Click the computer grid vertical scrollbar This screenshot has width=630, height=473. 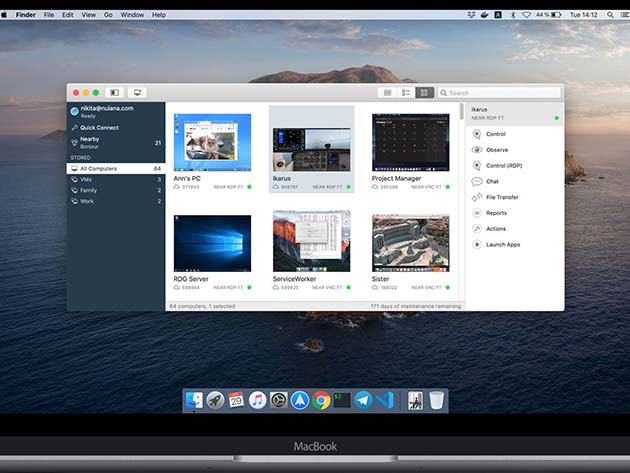click(462, 112)
